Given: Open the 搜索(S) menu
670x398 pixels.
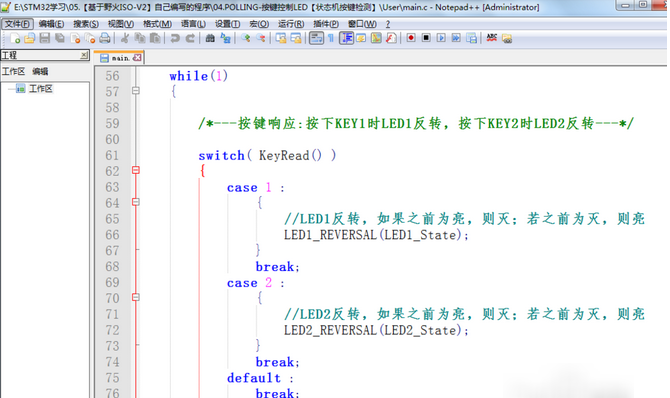Looking at the screenshot, I should (x=86, y=24).
